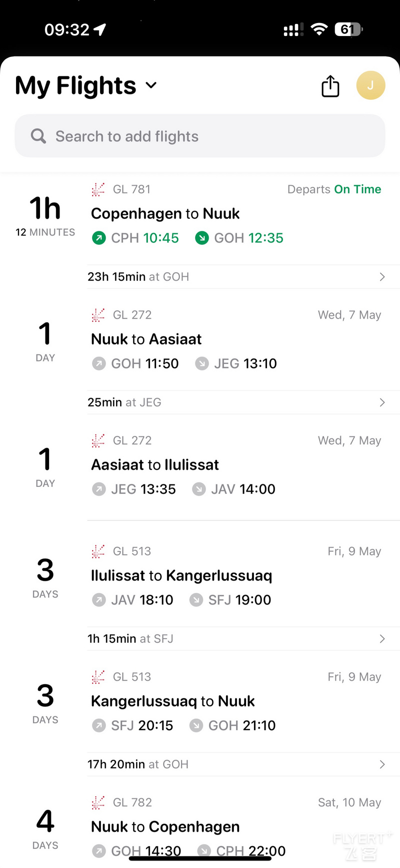Screen dimensions: 400x868
Task: Tap the grey departure icon beside JAV 18:10
Action: pos(99,600)
